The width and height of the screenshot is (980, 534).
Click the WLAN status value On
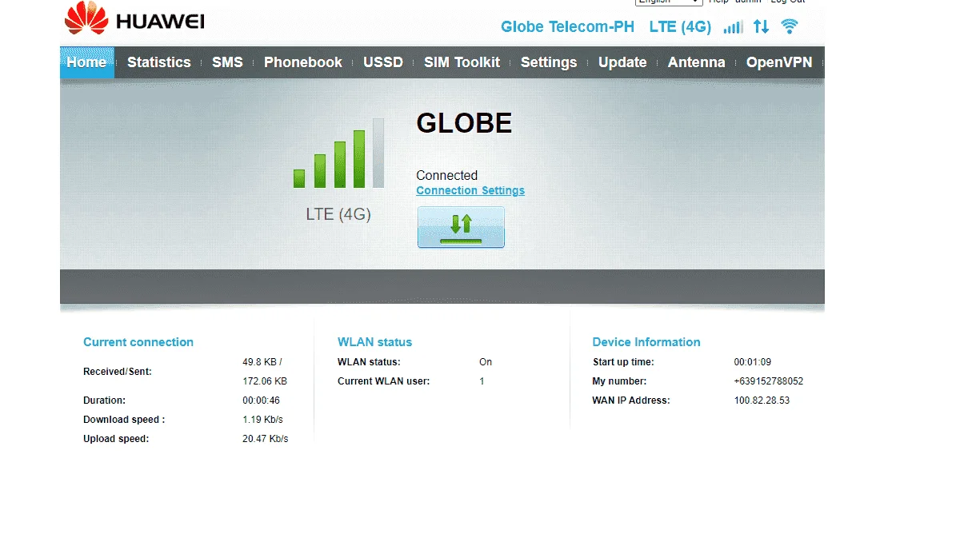pyautogui.click(x=486, y=362)
